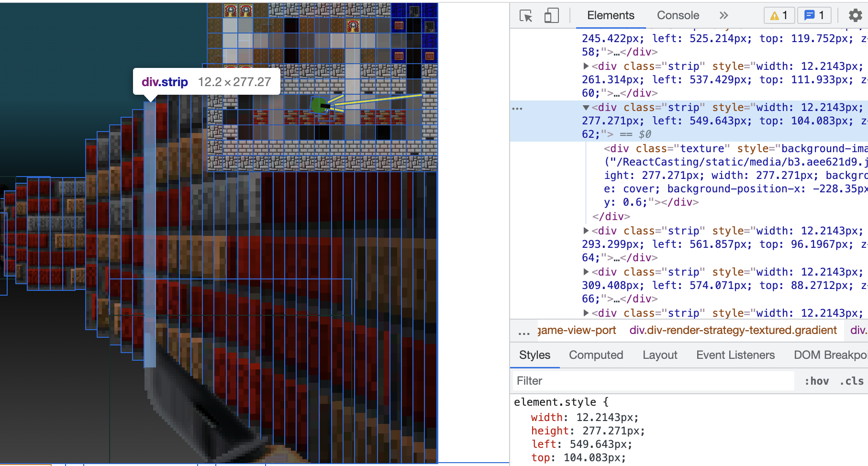
Task: Expand the last visible strip div node
Action: click(586, 313)
